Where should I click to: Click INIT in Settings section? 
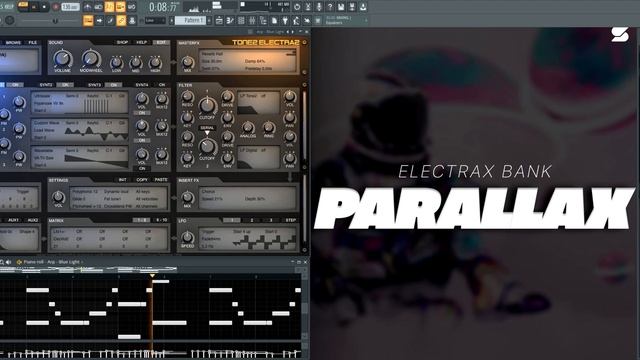pos(122,180)
